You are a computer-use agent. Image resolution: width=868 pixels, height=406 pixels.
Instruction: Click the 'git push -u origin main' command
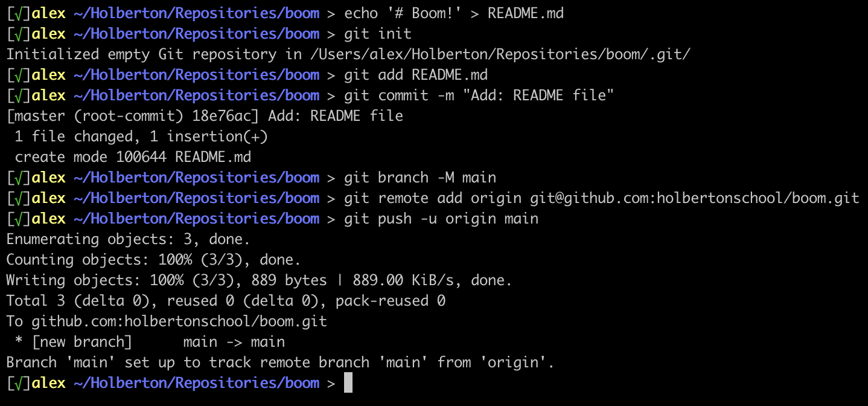[x=441, y=219]
